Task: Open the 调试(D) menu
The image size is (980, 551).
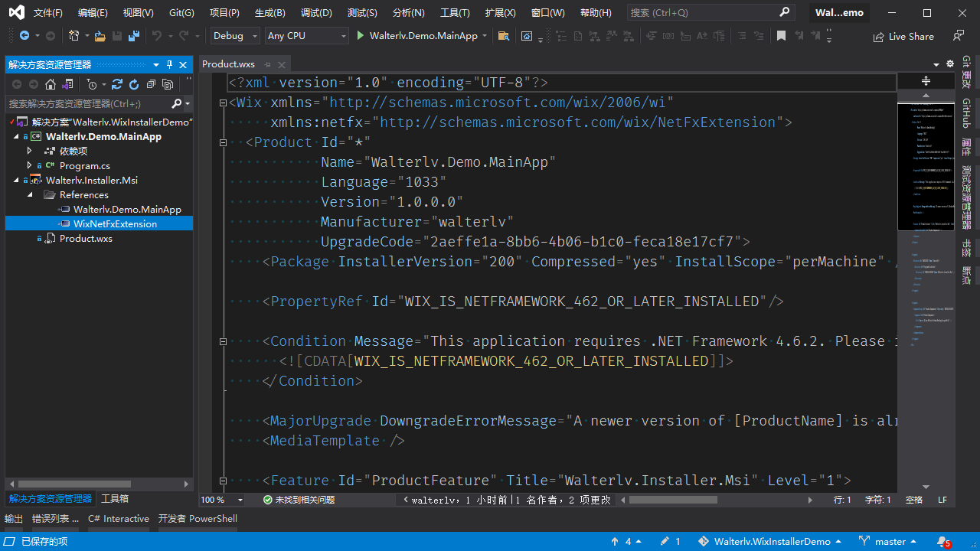Action: click(x=316, y=13)
